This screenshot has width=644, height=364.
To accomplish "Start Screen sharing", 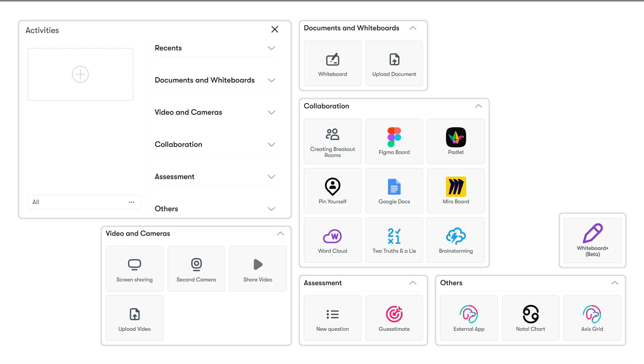I will point(134,269).
